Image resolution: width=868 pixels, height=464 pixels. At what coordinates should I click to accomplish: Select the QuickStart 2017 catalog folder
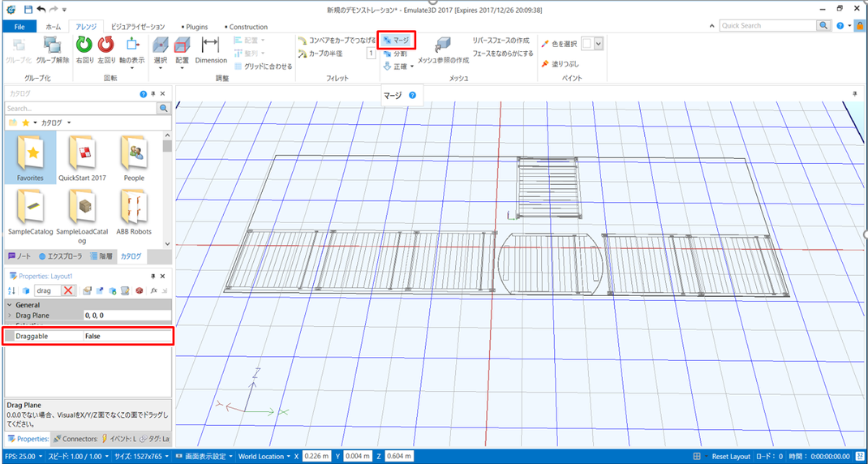(82, 158)
